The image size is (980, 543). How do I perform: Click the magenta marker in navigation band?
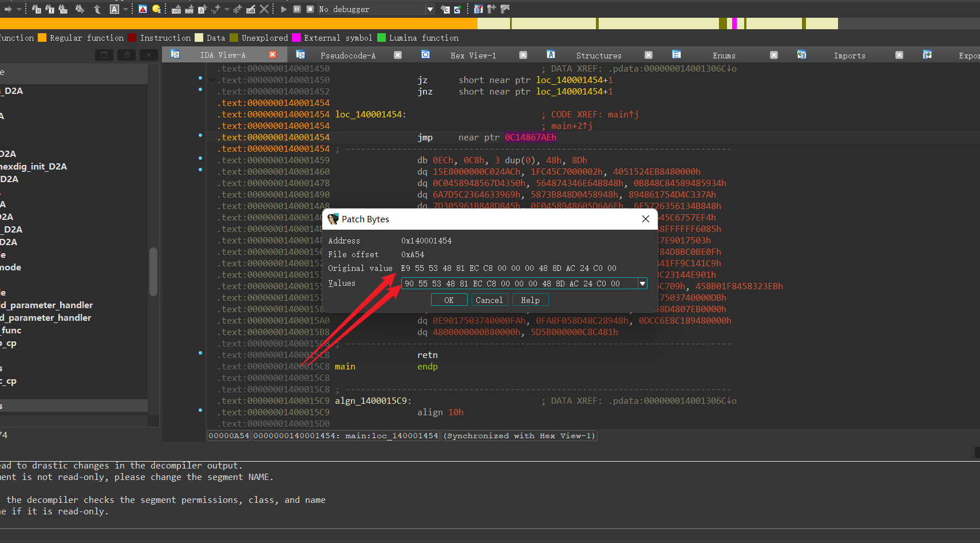coord(735,23)
